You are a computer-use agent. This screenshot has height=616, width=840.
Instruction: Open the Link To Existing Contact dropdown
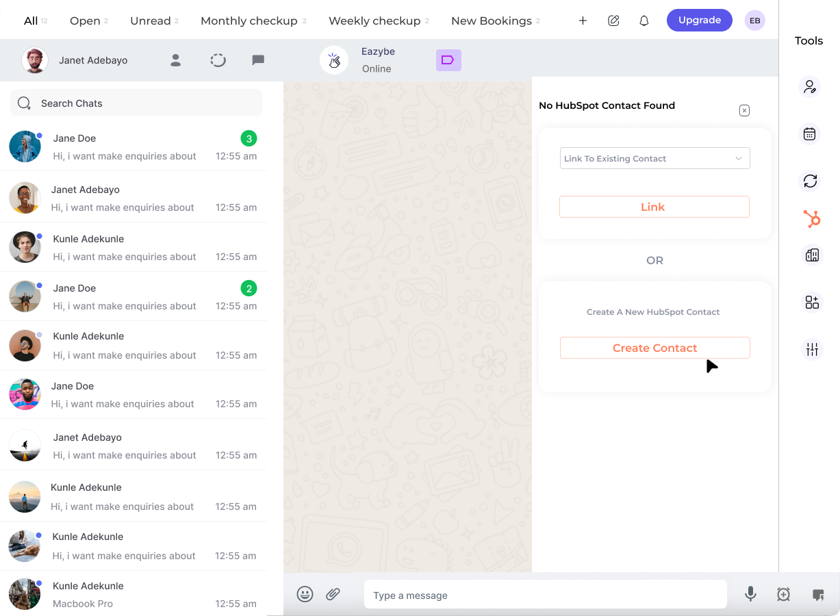pyautogui.click(x=654, y=158)
